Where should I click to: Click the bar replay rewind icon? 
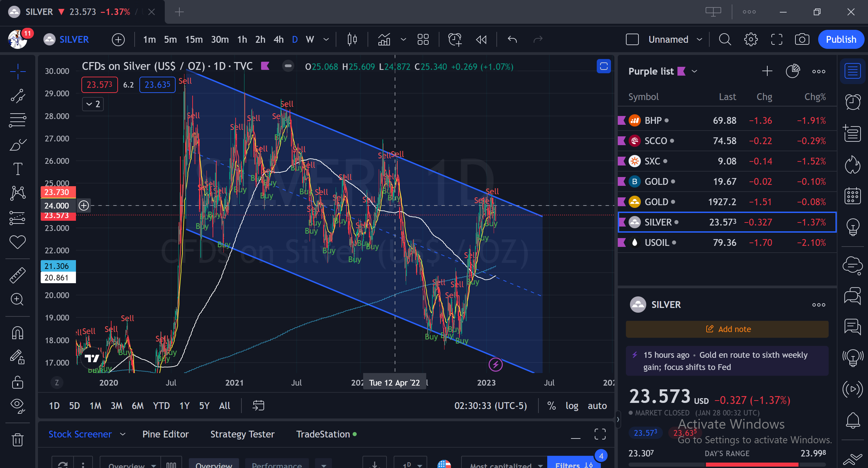481,39
